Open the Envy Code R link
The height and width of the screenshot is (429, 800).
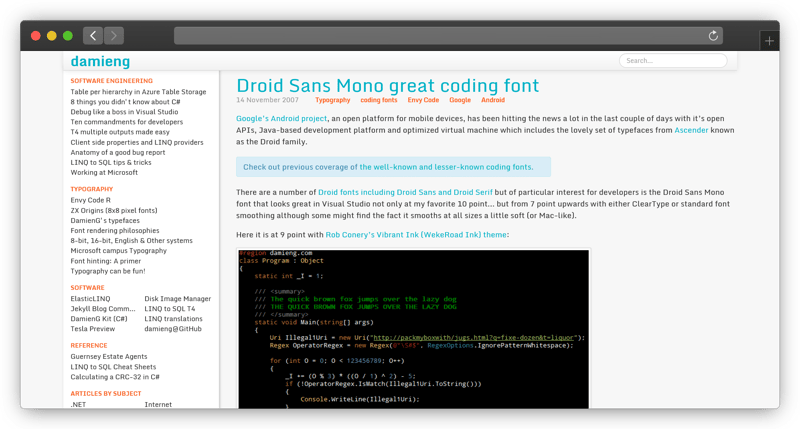90,200
